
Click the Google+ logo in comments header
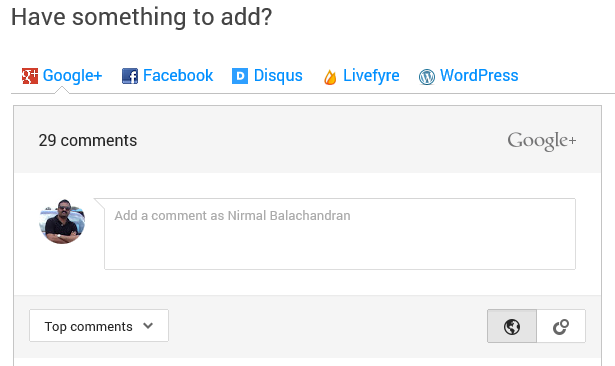[542, 141]
